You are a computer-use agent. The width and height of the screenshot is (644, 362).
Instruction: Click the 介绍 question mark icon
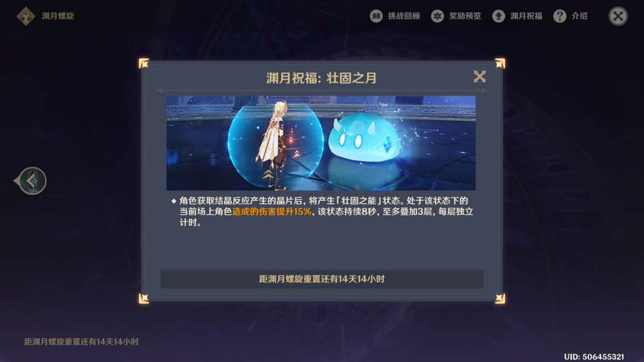click(560, 16)
